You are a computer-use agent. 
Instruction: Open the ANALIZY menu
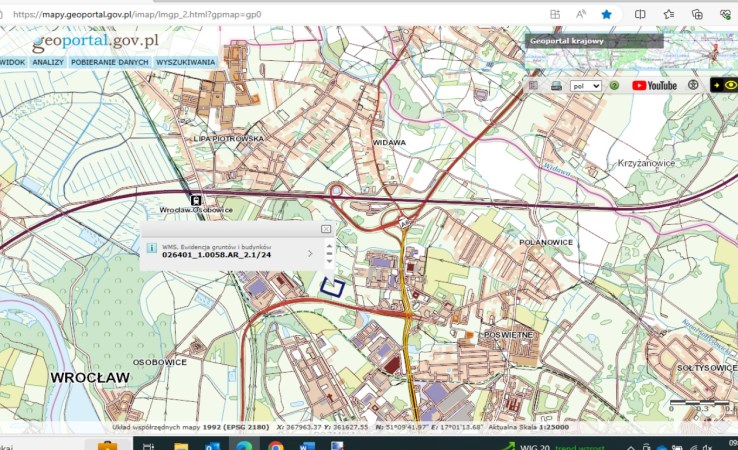(x=47, y=62)
